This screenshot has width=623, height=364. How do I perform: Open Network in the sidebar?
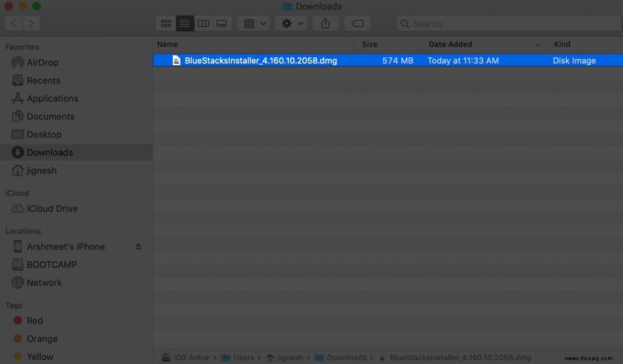44,282
